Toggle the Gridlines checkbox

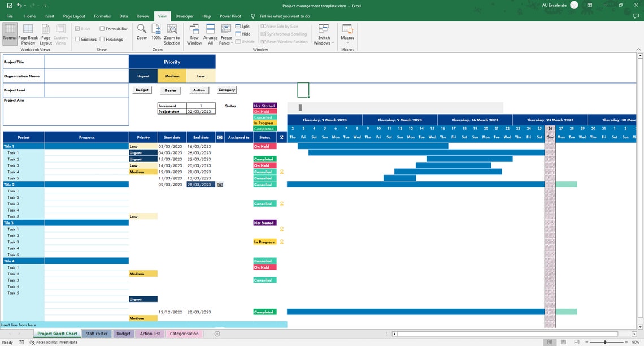79,39
